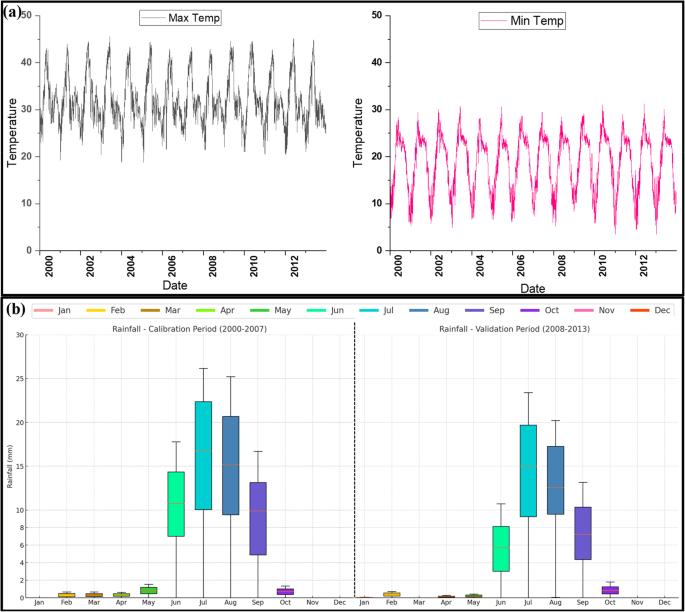Screen dimensions: 685x612
Task: Click the Sep box in the validation plot
Action: pos(583,533)
